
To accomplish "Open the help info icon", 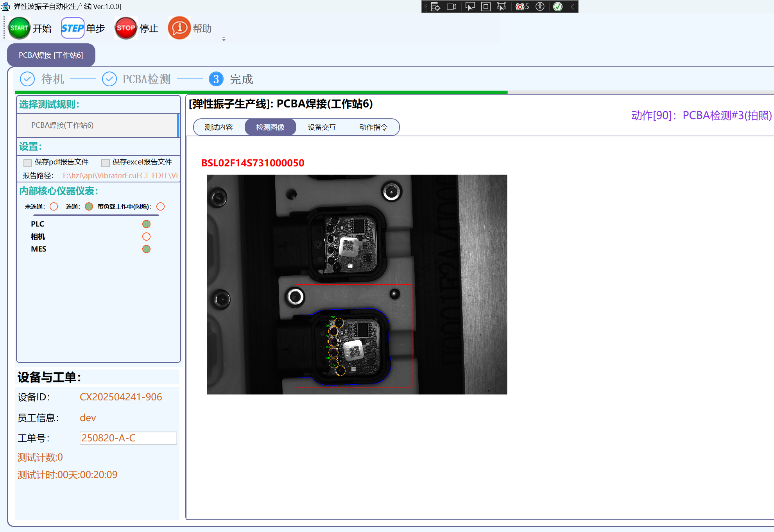I will pos(179,28).
